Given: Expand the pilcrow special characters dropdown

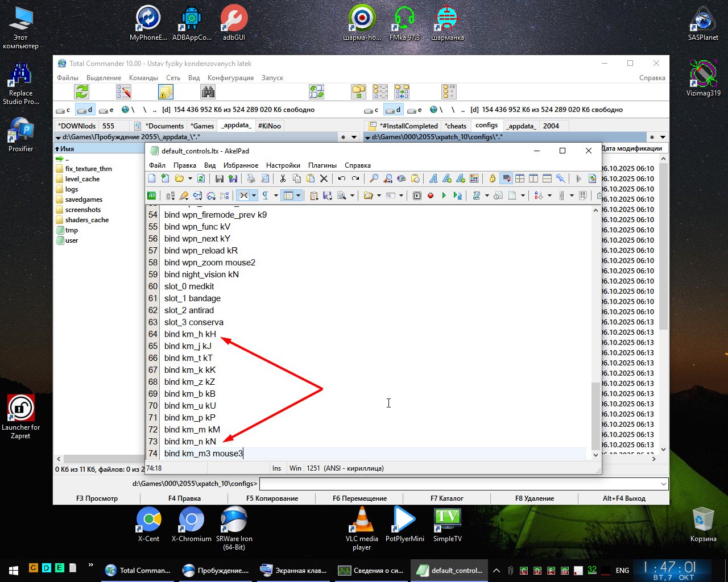Looking at the screenshot, I should tap(276, 196).
